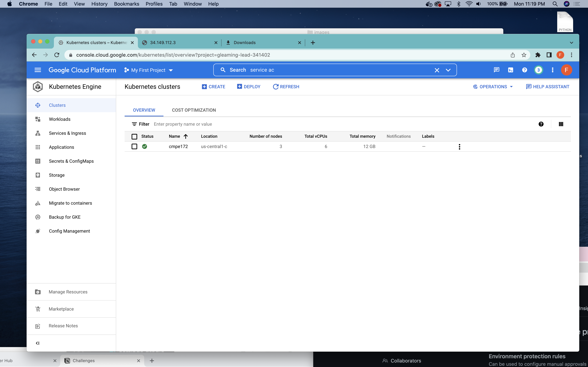
Task: Open the cmpe172 cluster link
Action: click(x=178, y=146)
